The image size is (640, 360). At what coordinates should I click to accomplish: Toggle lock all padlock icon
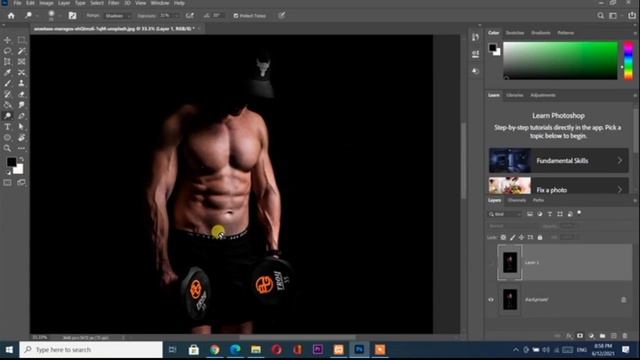click(x=540, y=237)
